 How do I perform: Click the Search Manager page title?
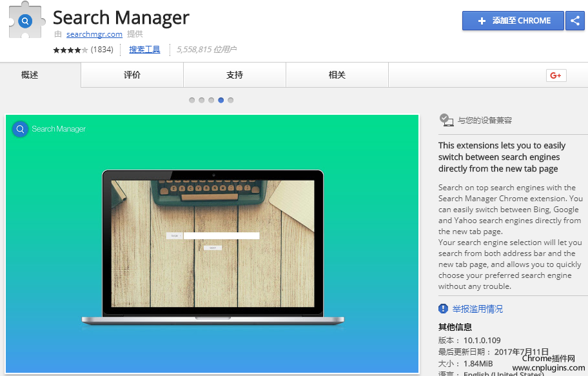point(121,17)
